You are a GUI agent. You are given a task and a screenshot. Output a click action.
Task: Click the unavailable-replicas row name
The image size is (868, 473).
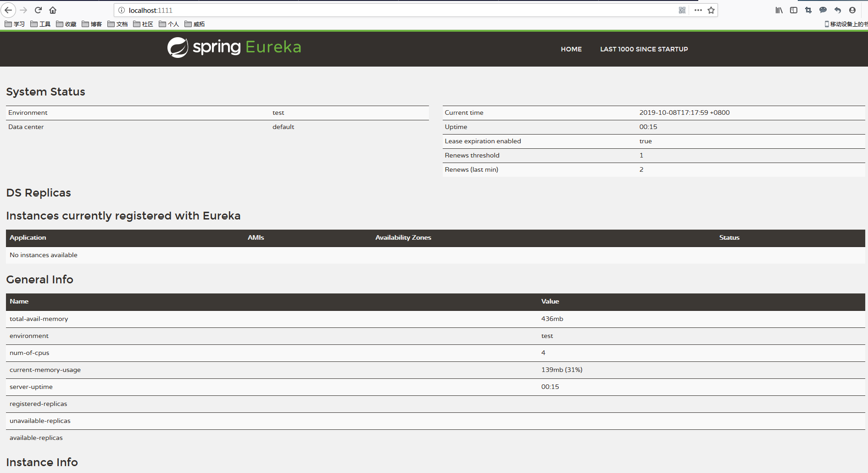tap(40, 421)
